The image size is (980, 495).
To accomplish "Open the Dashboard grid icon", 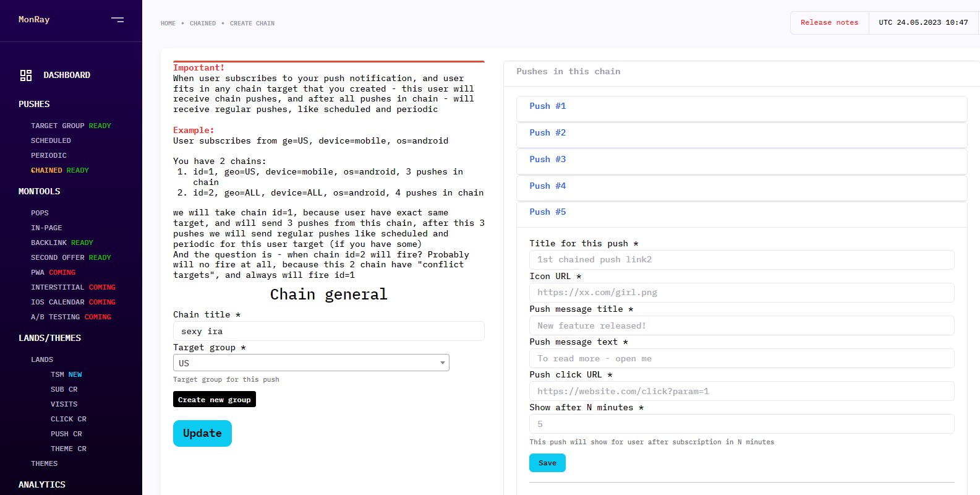I will click(x=26, y=75).
